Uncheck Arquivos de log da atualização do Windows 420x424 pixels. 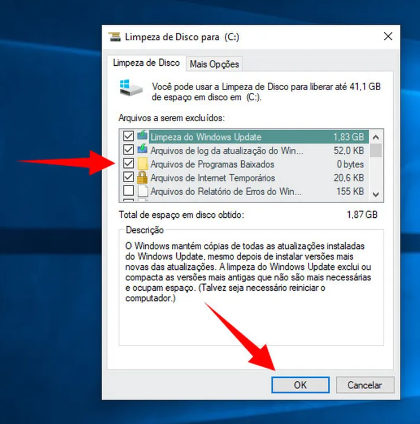point(128,149)
